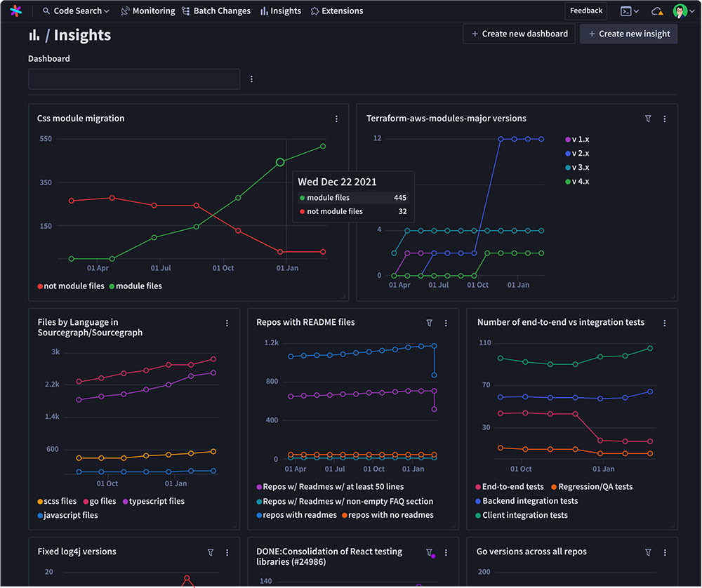Open Batch Changes from the top navigation
This screenshot has height=588, width=702.
[216, 11]
